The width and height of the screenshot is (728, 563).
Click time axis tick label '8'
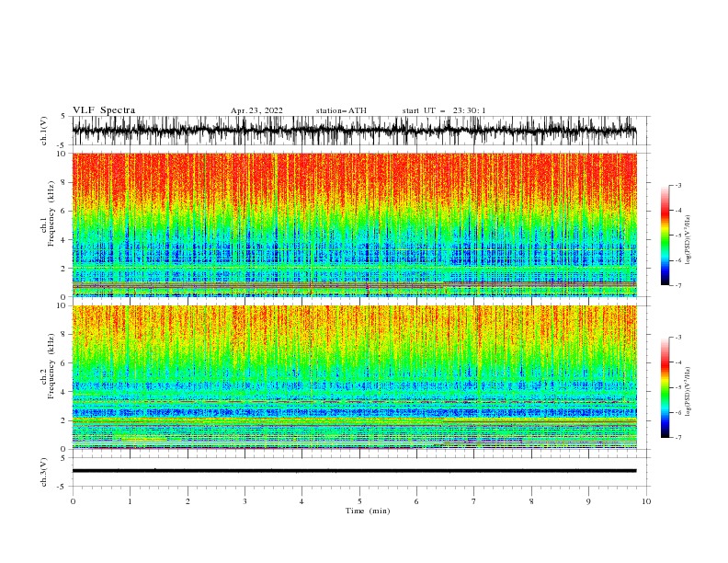click(x=531, y=501)
